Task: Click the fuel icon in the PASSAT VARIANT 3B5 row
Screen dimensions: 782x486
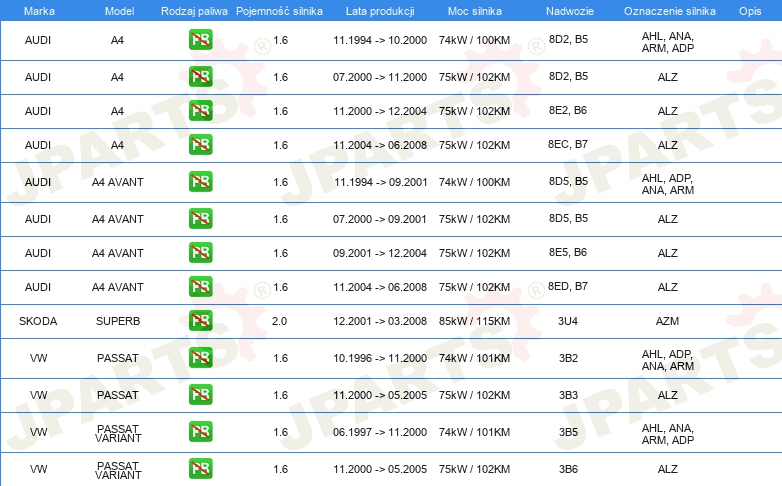Action: point(200,431)
